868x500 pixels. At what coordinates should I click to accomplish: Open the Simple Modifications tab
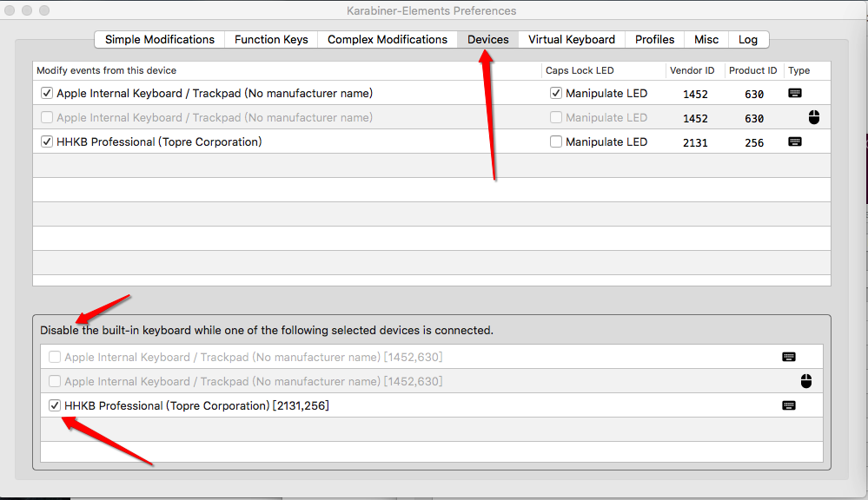(159, 40)
